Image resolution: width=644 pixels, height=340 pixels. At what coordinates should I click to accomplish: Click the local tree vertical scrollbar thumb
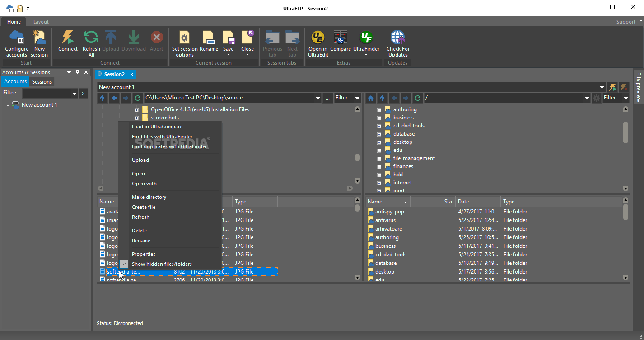click(357, 157)
